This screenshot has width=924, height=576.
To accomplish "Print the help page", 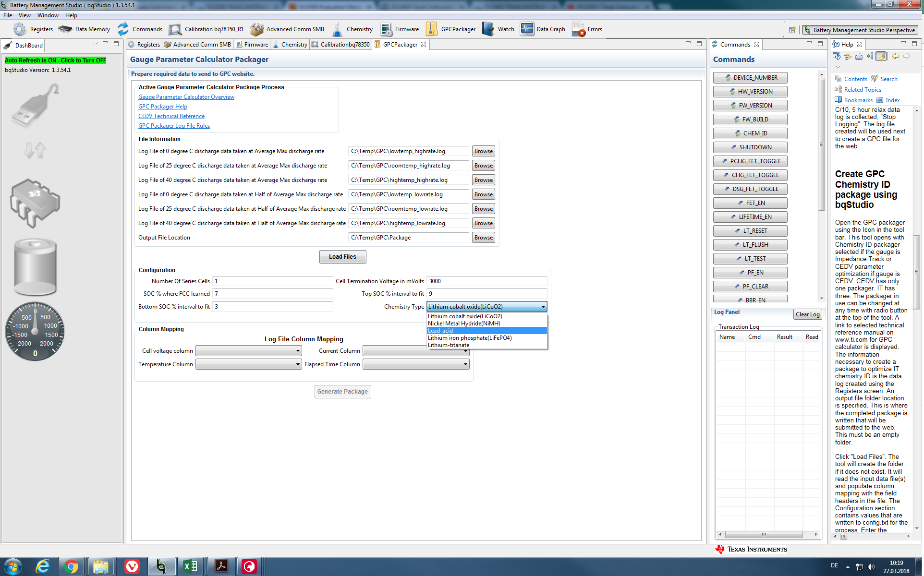I will [x=859, y=57].
